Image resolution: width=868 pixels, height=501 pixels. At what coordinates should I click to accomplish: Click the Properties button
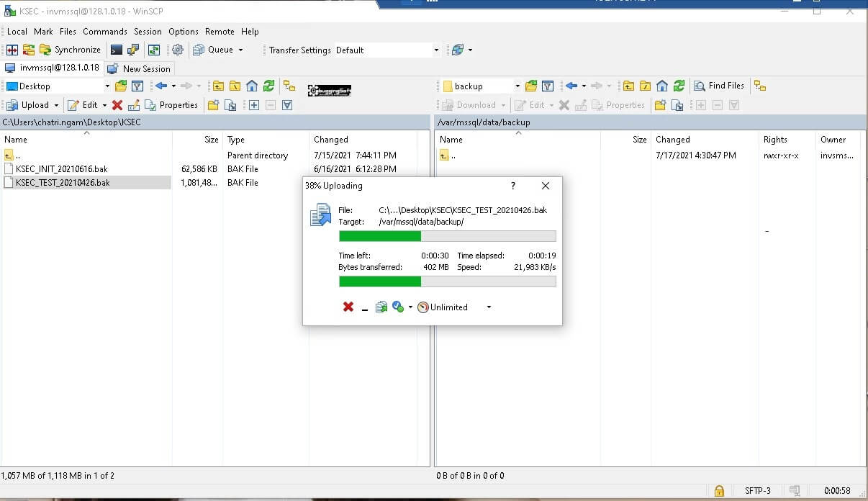pyautogui.click(x=172, y=104)
